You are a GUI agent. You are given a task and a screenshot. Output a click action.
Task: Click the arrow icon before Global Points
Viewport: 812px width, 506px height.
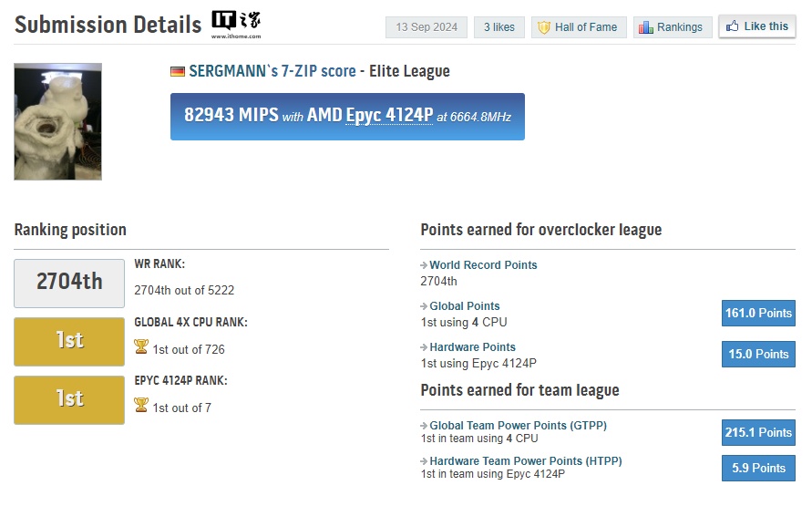[x=424, y=306]
